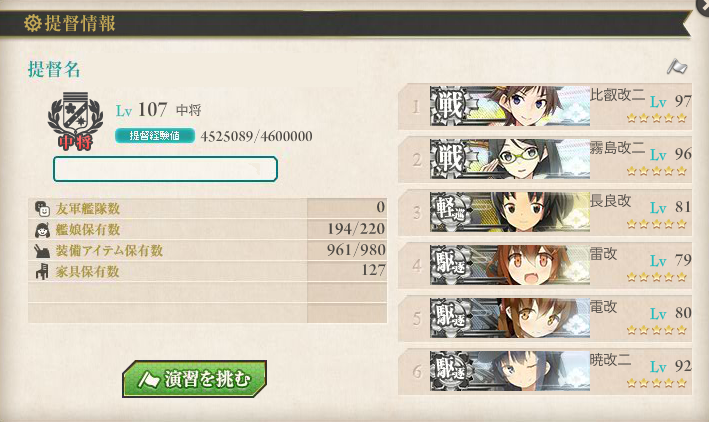Image resolution: width=709 pixels, height=422 pixels.
Task: Select the 比叡改二 ship portrait banner
Action: [x=510, y=106]
